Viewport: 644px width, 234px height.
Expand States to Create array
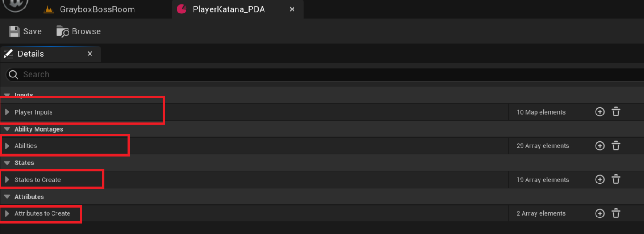(7, 179)
